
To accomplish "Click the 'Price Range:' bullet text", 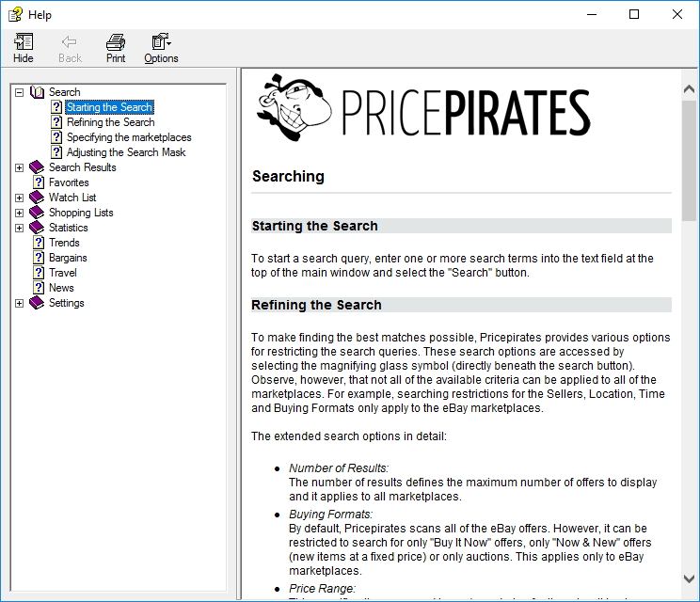I will point(323,589).
